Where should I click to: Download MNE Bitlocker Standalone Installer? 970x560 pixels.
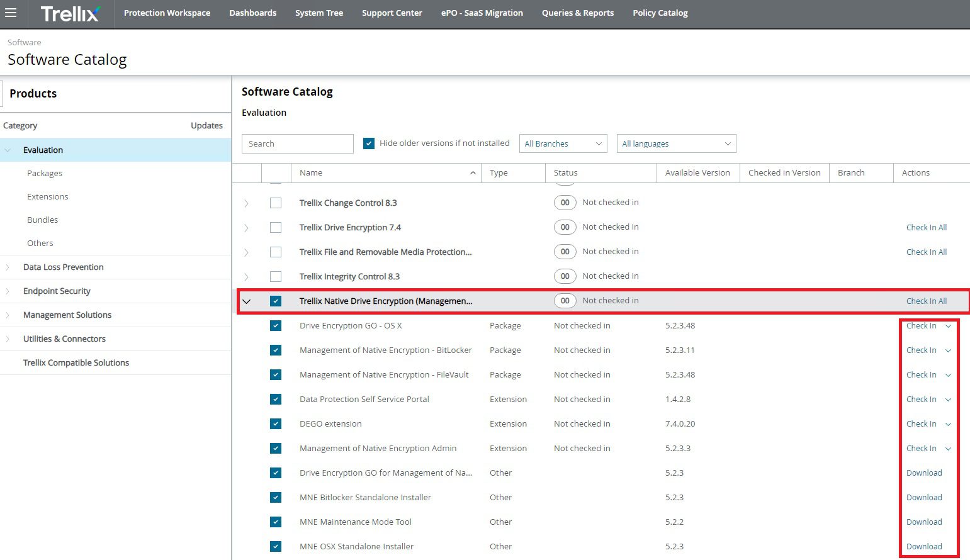923,498
